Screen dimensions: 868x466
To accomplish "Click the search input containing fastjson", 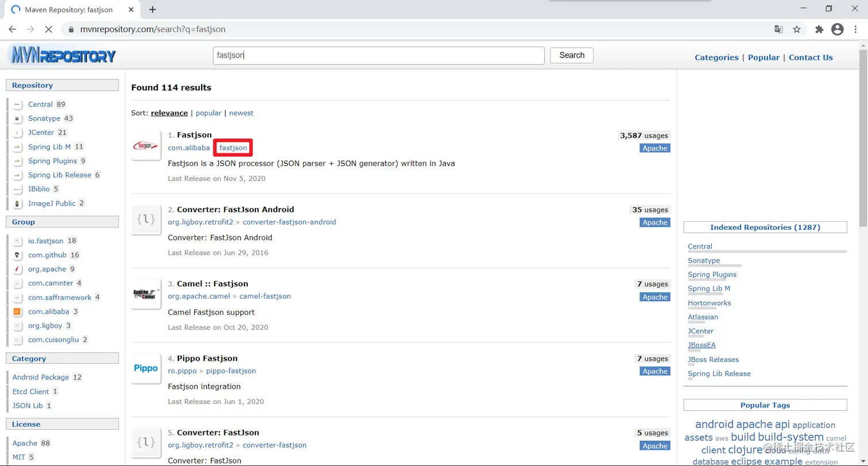I will coord(378,56).
